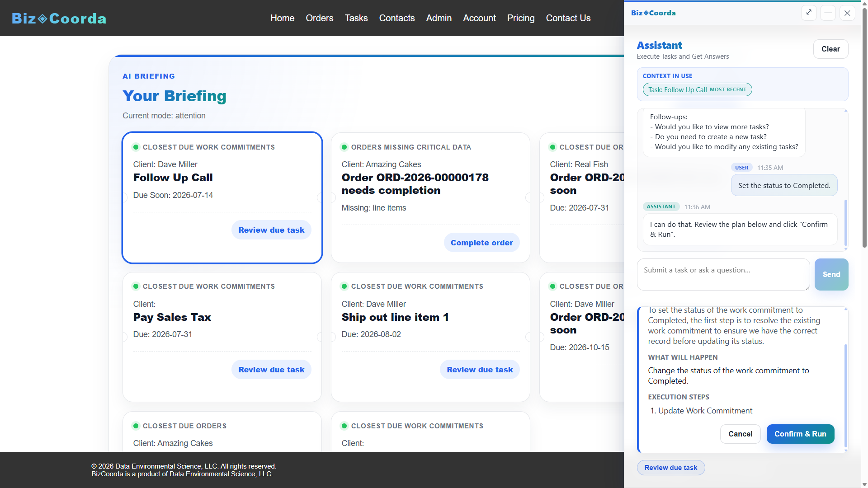Click the '1. Update Work Commitment' step
The image size is (868, 488).
701,411
